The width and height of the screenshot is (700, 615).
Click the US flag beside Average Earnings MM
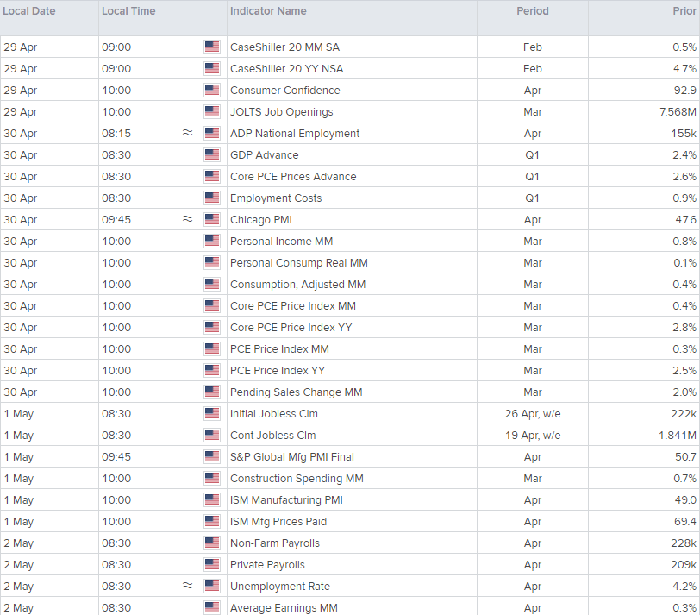(x=212, y=608)
